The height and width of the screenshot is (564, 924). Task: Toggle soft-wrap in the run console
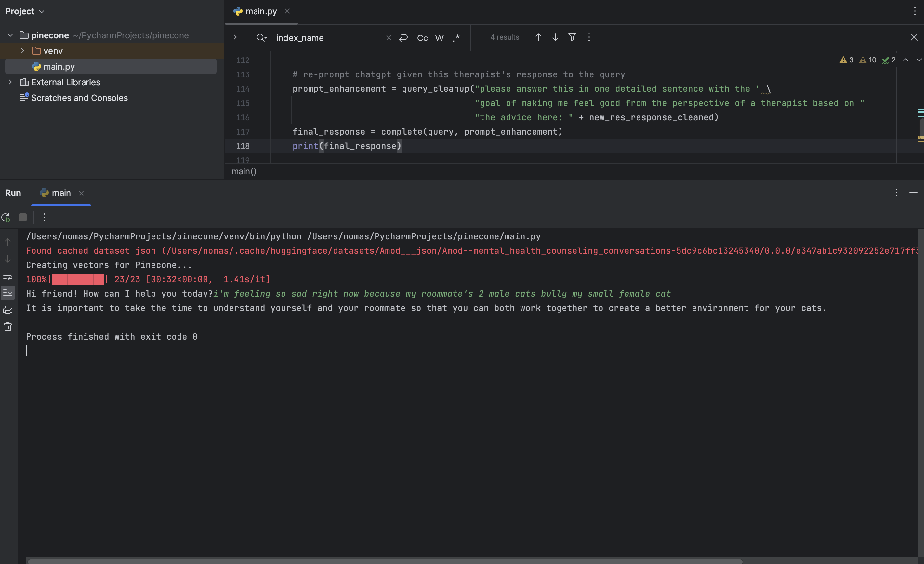[8, 276]
